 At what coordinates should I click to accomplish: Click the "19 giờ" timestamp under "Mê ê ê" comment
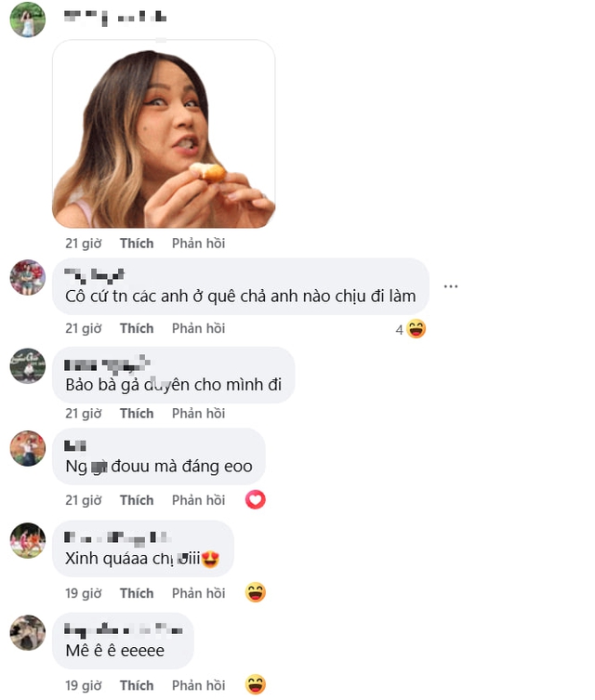(x=83, y=685)
